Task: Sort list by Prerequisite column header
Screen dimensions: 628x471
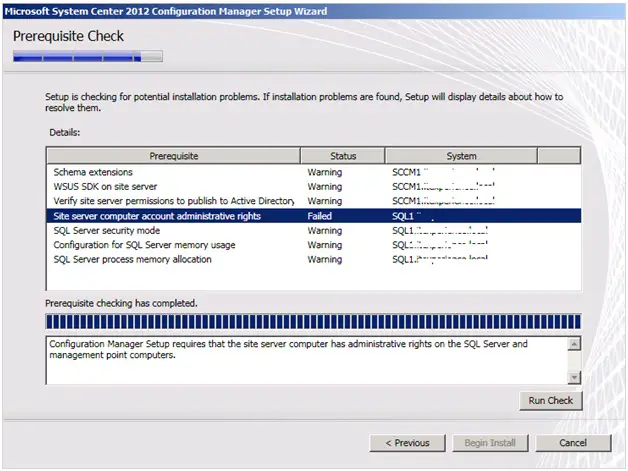Action: pyautogui.click(x=173, y=156)
